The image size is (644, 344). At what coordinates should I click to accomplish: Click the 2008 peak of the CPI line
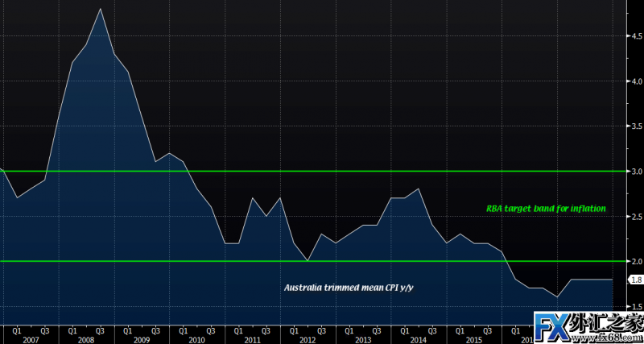click(100, 9)
